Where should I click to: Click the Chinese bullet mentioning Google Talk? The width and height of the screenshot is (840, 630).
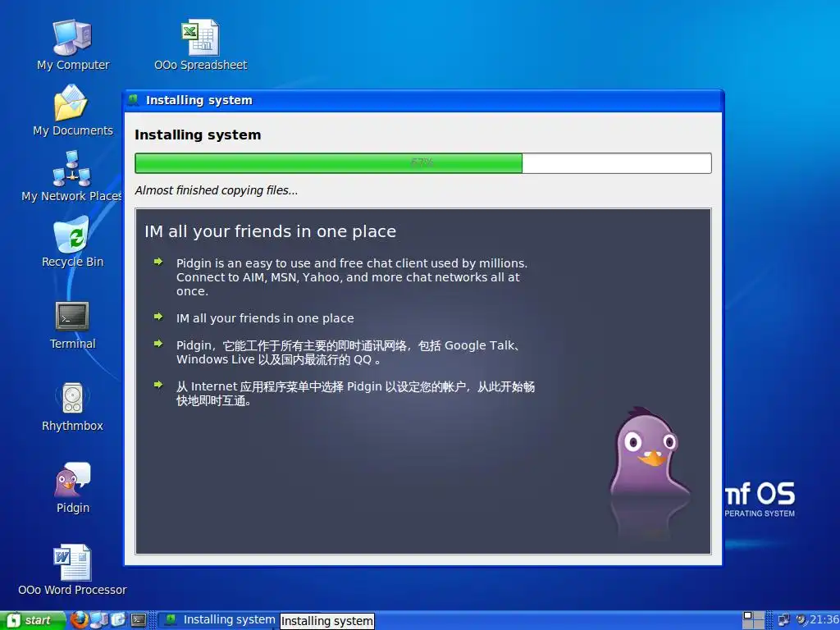(x=348, y=352)
